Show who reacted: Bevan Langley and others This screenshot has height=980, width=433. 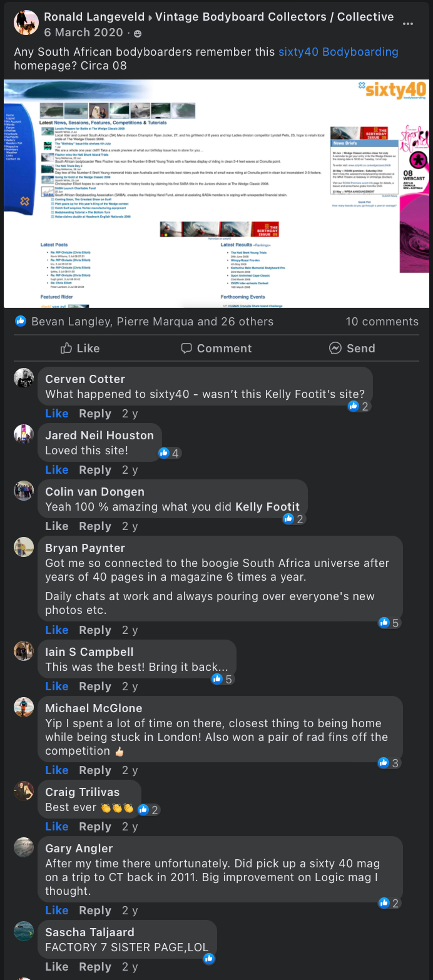(152, 322)
